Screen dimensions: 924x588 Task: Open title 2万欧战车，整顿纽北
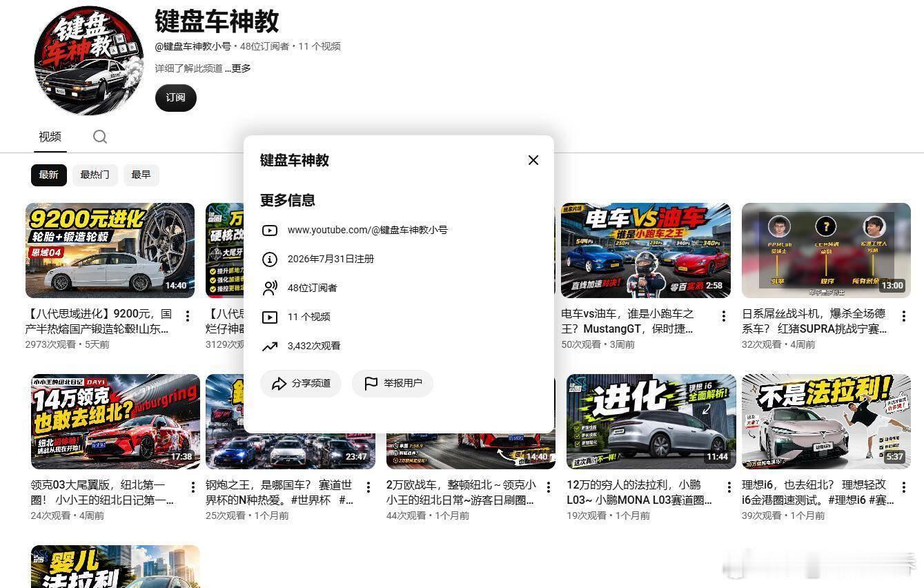pos(461,492)
